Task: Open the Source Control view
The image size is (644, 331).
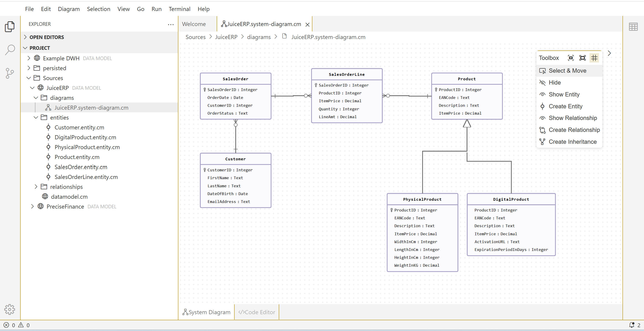Action: pos(10,73)
